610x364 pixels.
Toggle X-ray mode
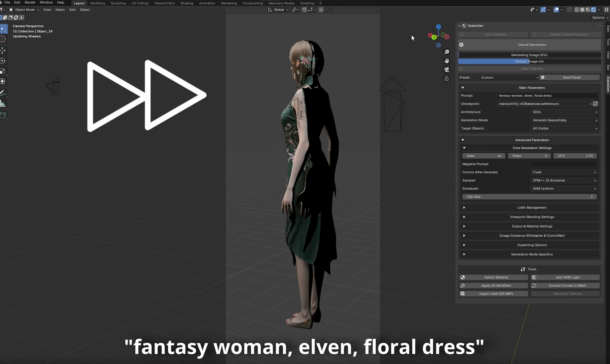click(570, 10)
